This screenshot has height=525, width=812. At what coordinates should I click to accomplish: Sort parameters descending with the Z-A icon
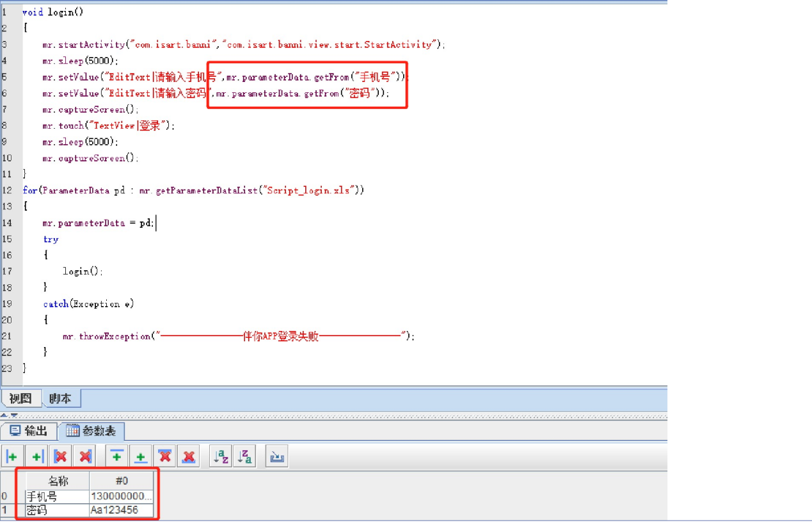coord(244,456)
